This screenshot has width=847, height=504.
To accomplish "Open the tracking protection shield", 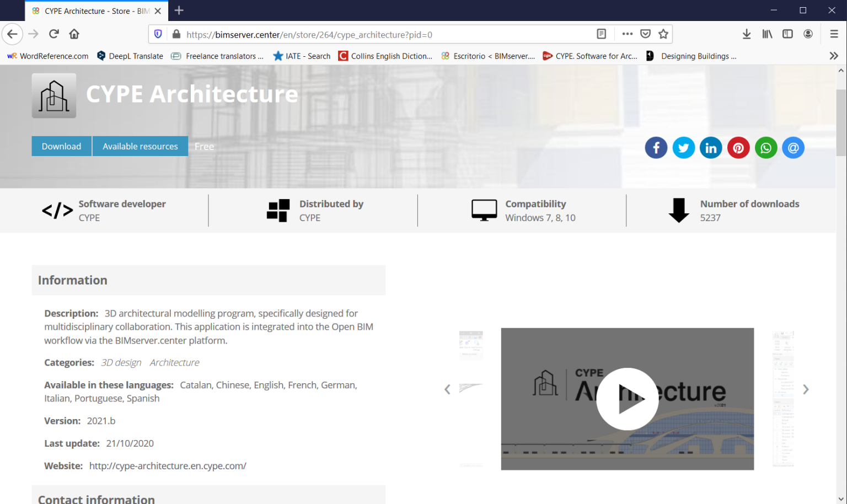I will click(x=158, y=34).
